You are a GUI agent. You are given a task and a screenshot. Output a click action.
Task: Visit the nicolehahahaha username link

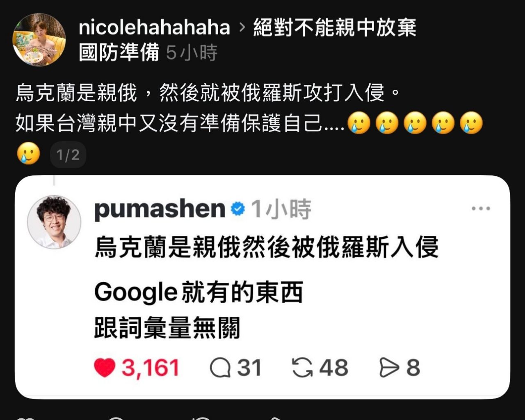point(154,27)
